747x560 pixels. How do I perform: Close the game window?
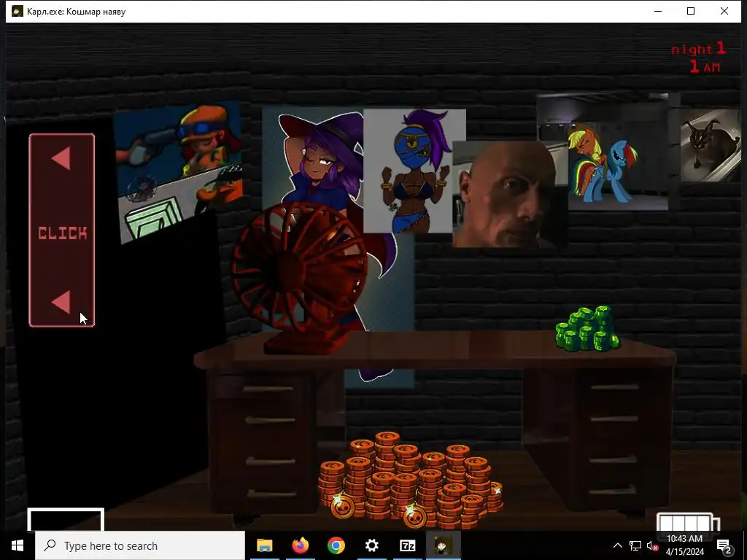(724, 11)
